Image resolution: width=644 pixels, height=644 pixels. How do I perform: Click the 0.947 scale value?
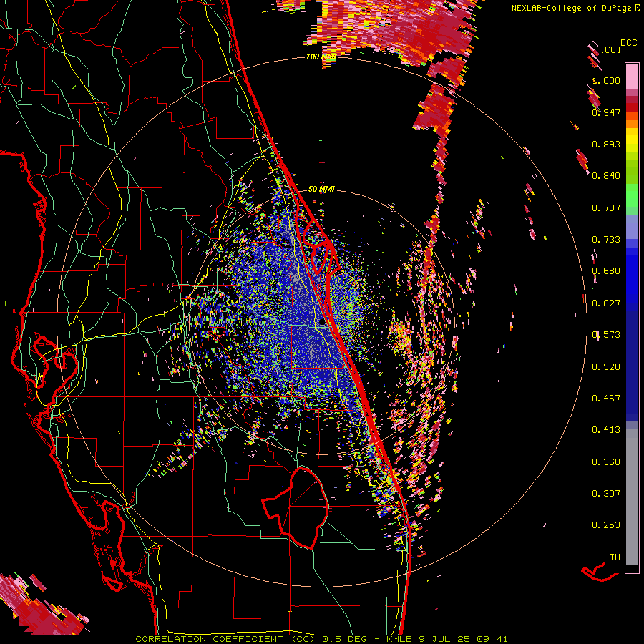[606, 112]
